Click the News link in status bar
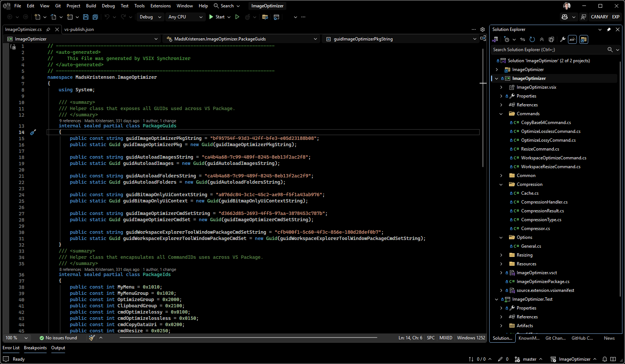The height and width of the screenshot is (364, 625). point(609,338)
